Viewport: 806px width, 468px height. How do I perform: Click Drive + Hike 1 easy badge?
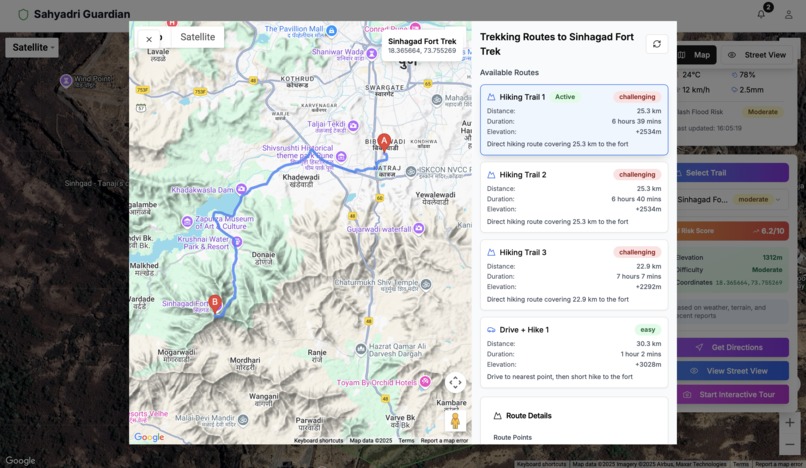(x=648, y=330)
